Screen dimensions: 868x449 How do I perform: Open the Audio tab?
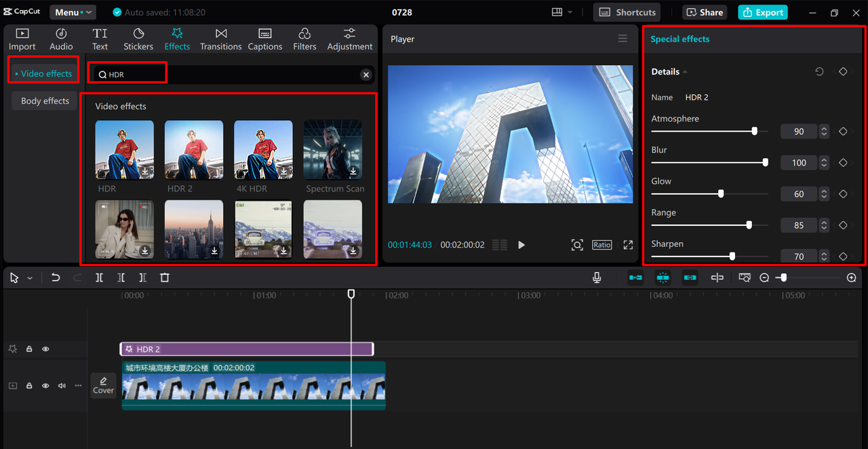tap(61, 39)
